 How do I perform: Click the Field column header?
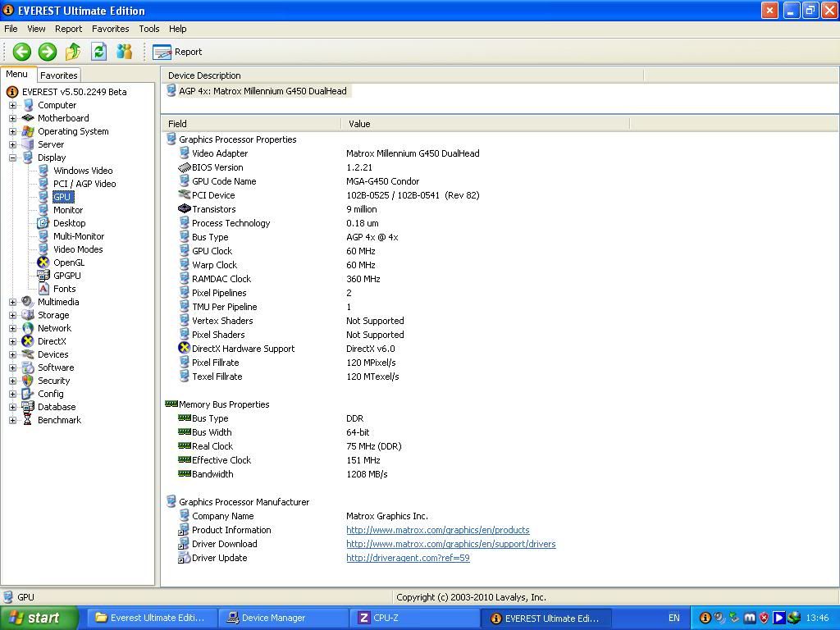tap(251, 124)
